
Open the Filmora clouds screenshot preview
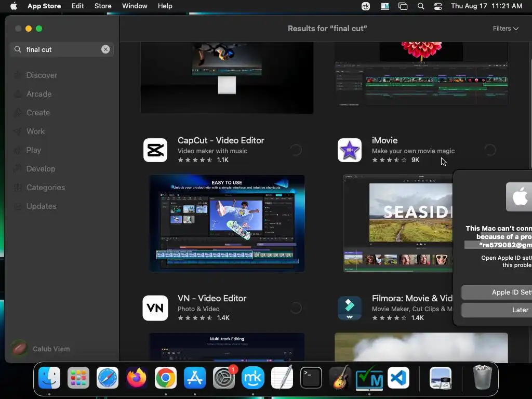coord(421,347)
